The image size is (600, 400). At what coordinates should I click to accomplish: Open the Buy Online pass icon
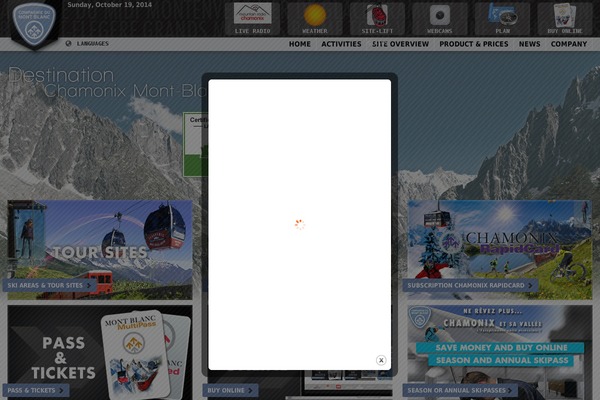point(565,19)
